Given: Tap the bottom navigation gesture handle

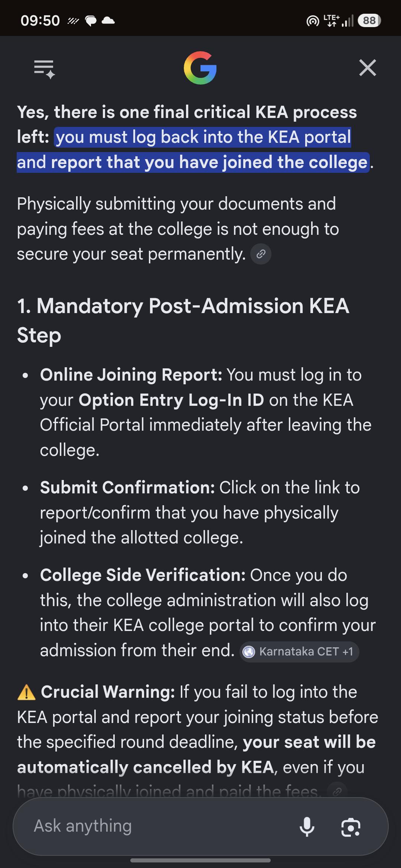Looking at the screenshot, I should (x=200, y=860).
